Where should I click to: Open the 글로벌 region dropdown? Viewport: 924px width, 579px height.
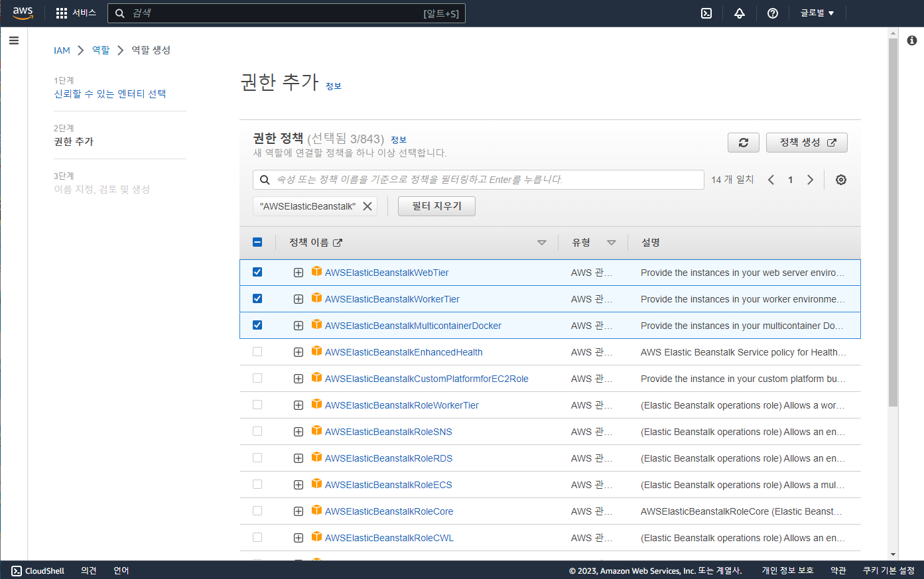tap(817, 13)
